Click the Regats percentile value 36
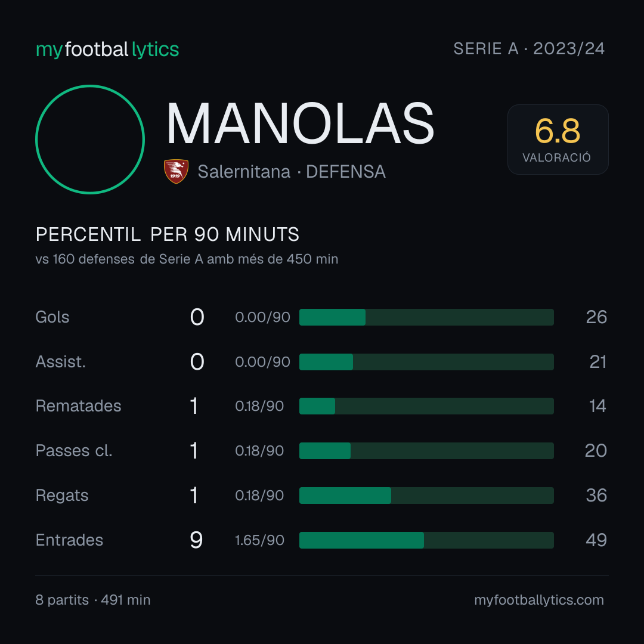Viewport: 644px width, 644px height. pyautogui.click(x=596, y=496)
